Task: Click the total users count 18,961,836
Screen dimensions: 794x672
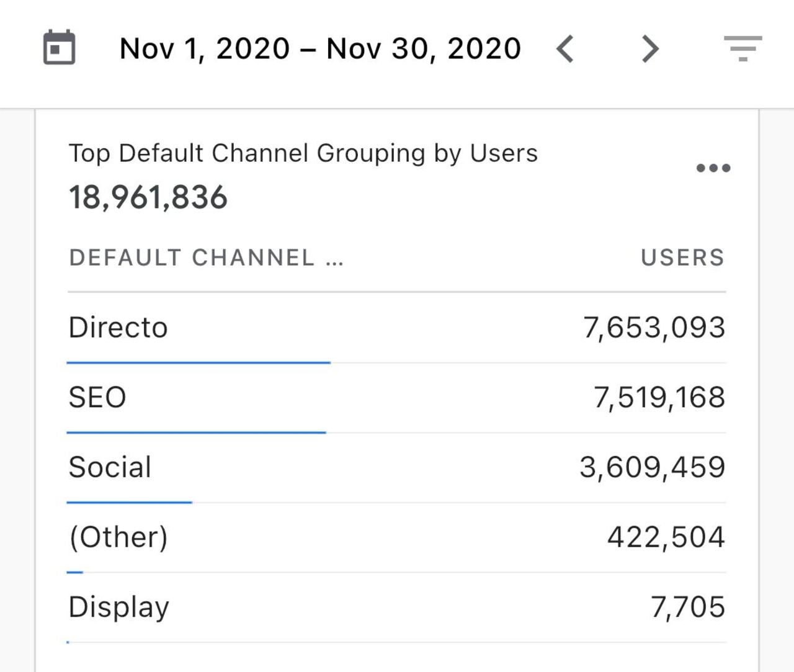Action: (x=148, y=198)
